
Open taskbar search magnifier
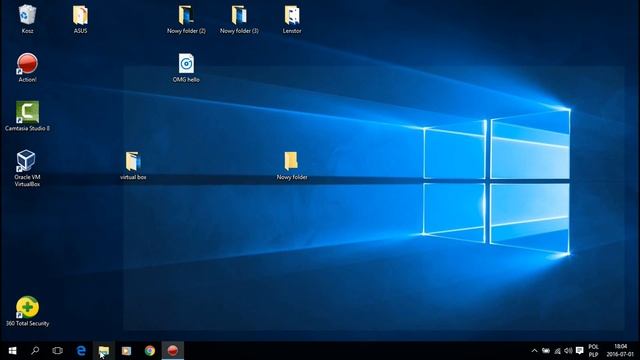[x=35, y=351]
